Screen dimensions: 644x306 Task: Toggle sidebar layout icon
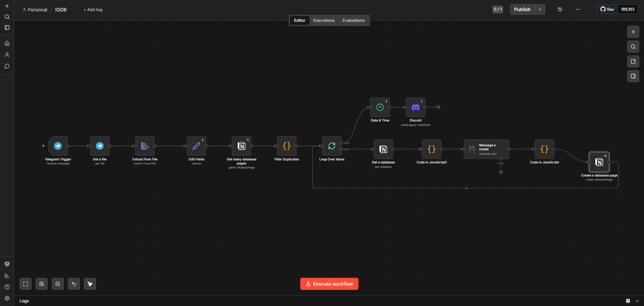7,28
